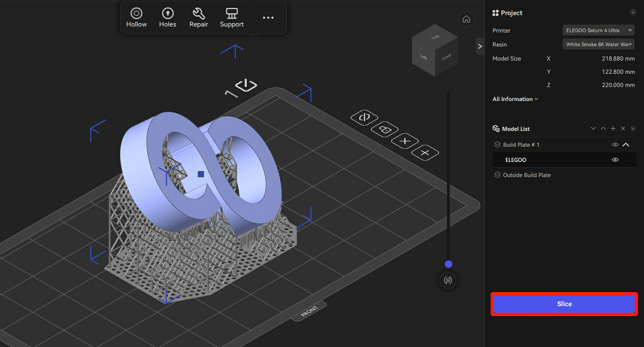The width and height of the screenshot is (644, 347).
Task: Expand All Information
Action: (x=515, y=99)
